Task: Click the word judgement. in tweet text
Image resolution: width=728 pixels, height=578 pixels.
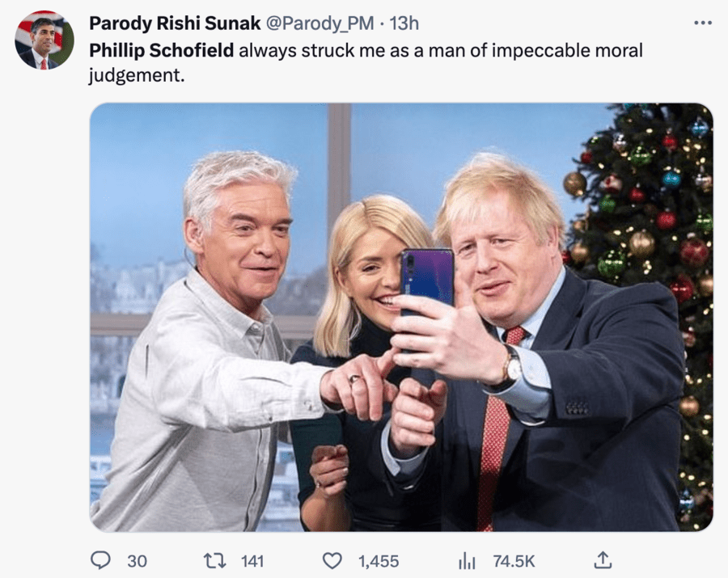Action: pos(137,75)
